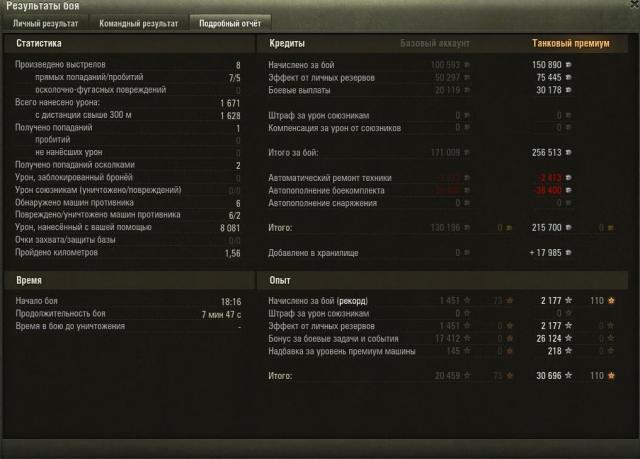The width and height of the screenshot is (640, 459).
Task: Click the Всего нанесено урона value 1 671
Action: click(230, 103)
